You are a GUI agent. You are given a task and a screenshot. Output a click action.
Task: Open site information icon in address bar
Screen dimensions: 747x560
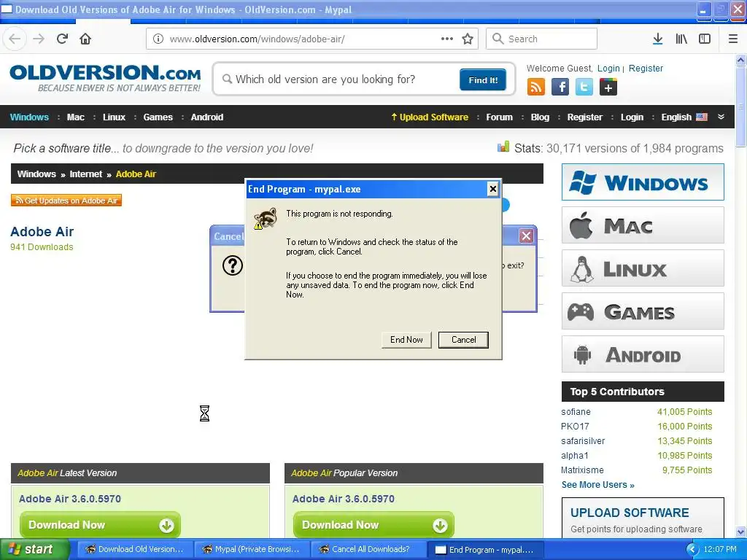(x=158, y=39)
